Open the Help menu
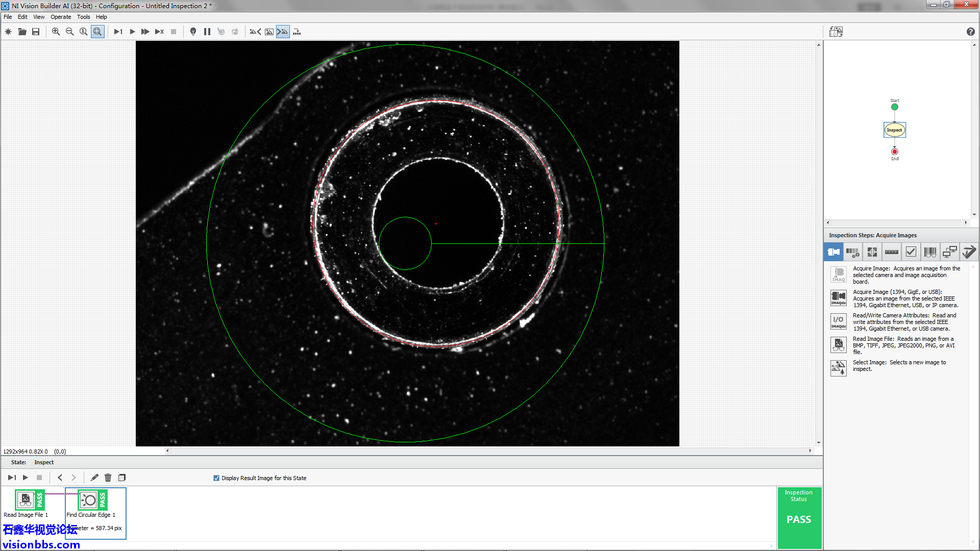 click(x=102, y=17)
